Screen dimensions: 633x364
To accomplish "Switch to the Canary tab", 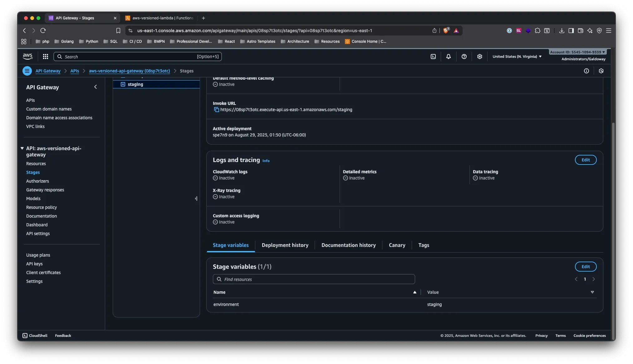I will [x=397, y=245].
